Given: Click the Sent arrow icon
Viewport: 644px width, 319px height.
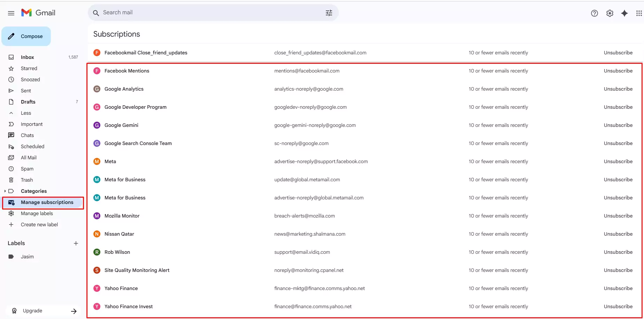Looking at the screenshot, I should click(11, 91).
